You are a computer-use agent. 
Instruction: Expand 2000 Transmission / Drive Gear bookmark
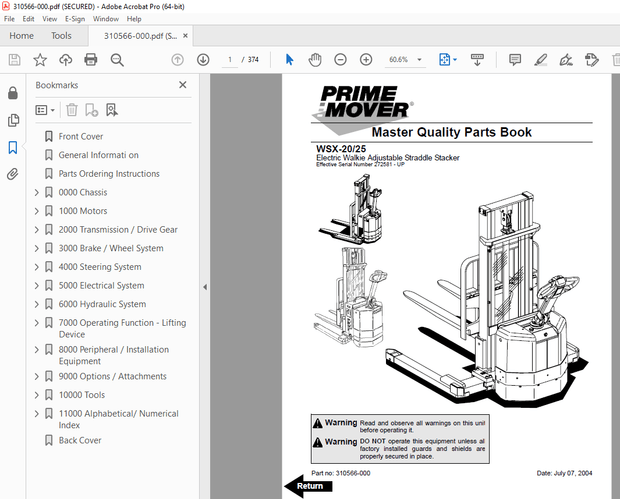pyautogui.click(x=37, y=230)
